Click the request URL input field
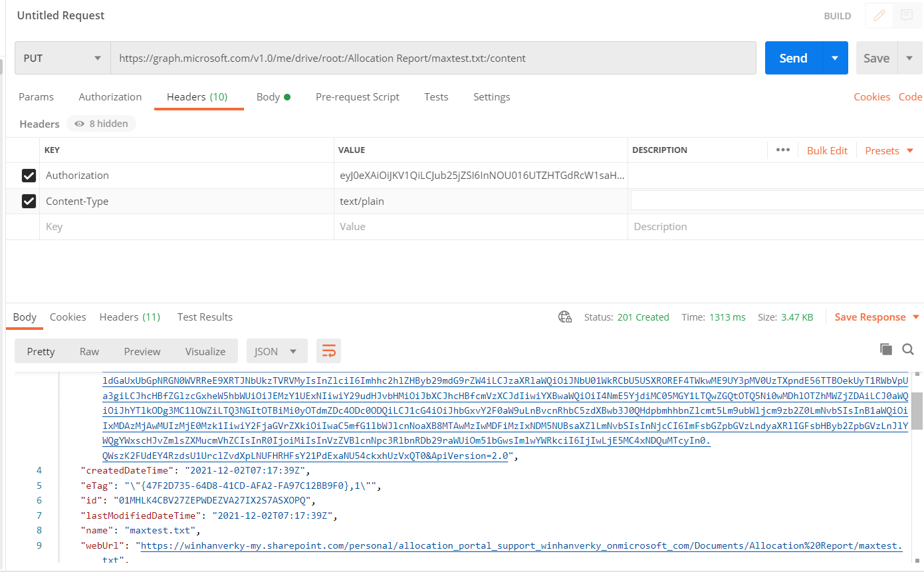 point(433,58)
